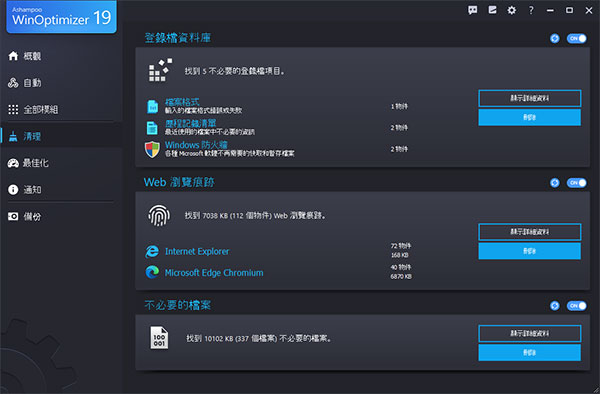Image resolution: width=600 pixels, height=394 pixels.
Task: Click the 登錄檔資料庫 section heading
Action: pos(178,38)
